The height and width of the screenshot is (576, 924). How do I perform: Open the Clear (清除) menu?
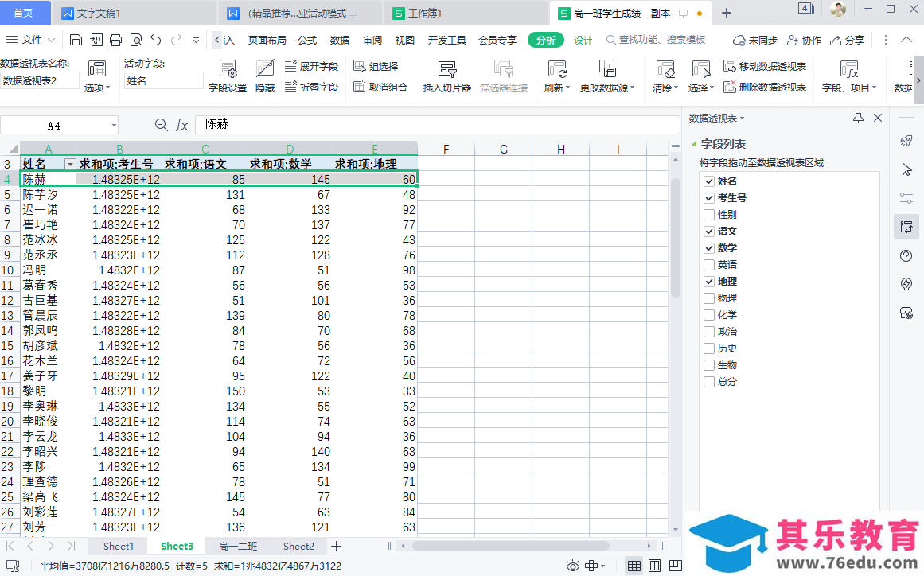pos(665,76)
